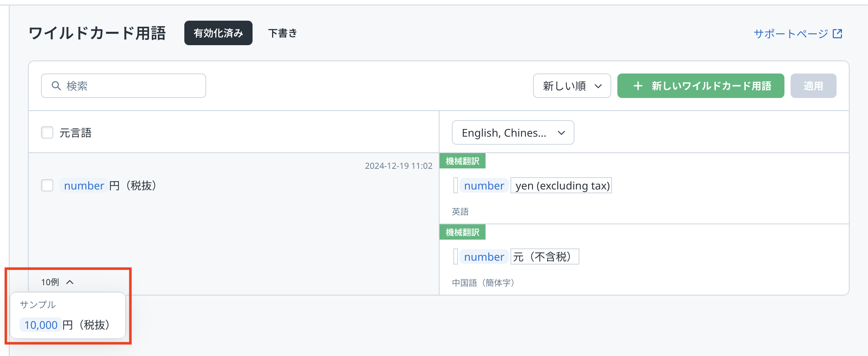The height and width of the screenshot is (356, 868).
Task: Click the down arrow in the language selector
Action: tap(561, 133)
